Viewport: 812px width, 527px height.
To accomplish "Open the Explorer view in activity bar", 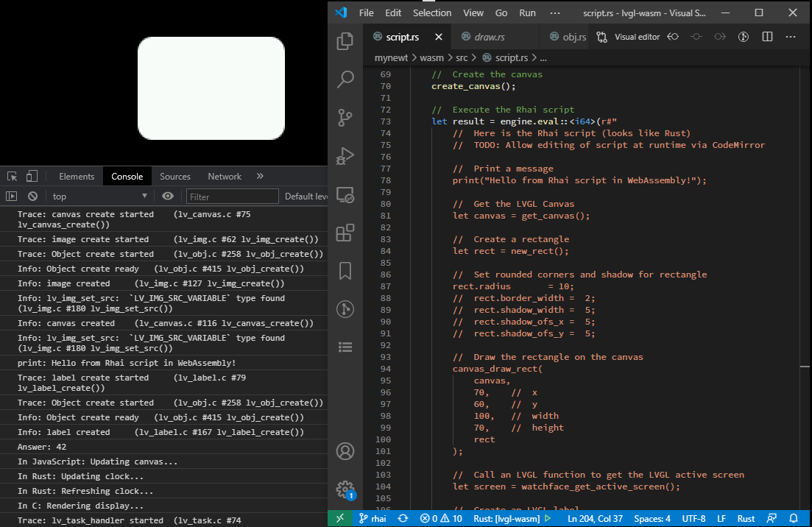I will click(x=345, y=41).
